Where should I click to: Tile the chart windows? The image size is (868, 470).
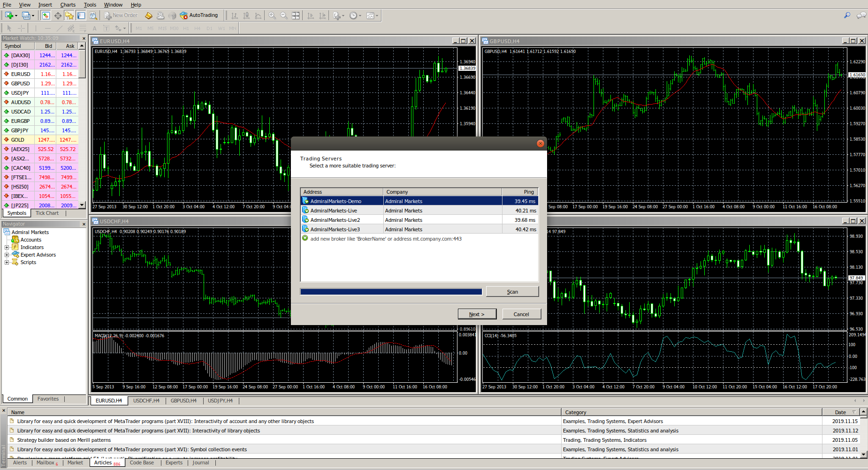(296, 15)
